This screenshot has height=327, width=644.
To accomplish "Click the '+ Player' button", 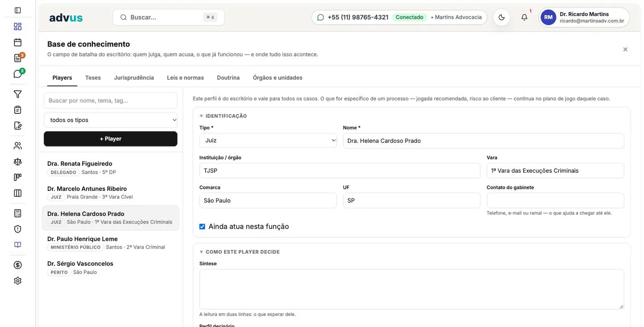I will point(110,139).
